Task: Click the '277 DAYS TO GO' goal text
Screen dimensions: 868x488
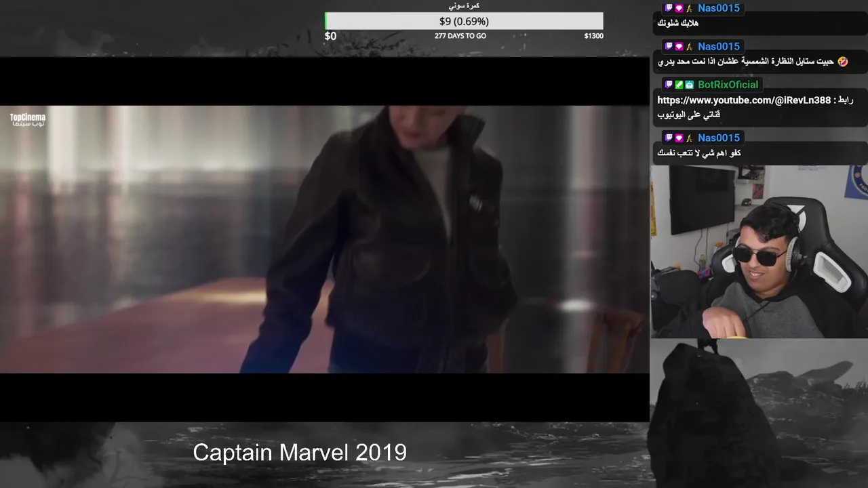Action: pyautogui.click(x=460, y=36)
